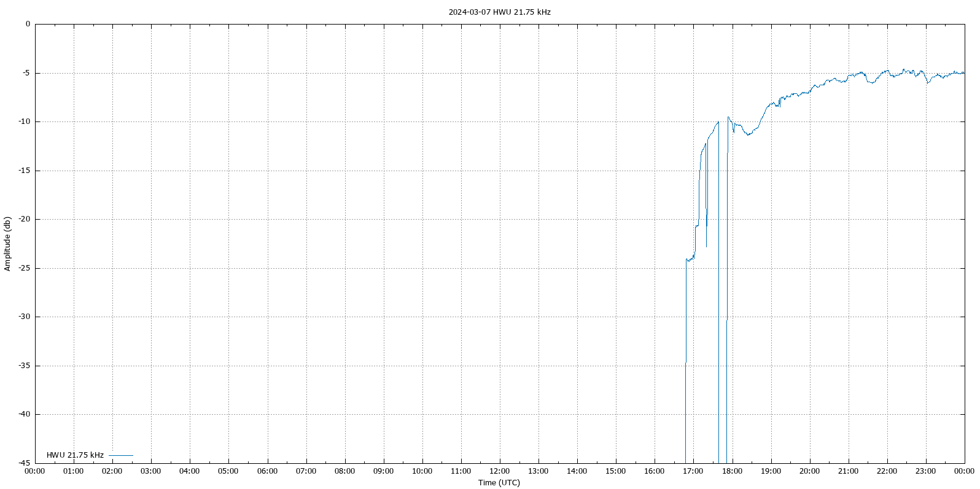Screen dimensions: 980x489
Task: Click the blue legend line sample
Action: tap(121, 455)
